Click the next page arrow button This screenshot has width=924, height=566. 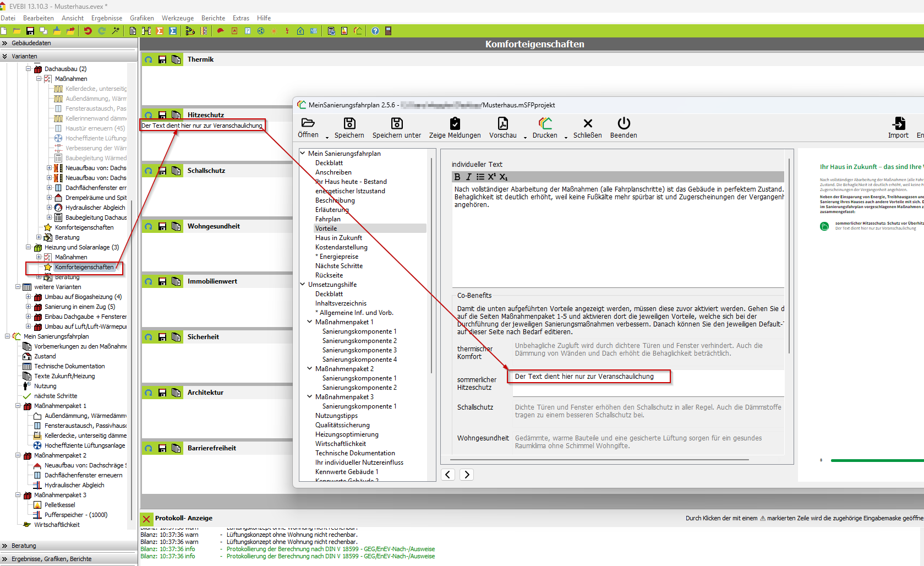click(467, 475)
